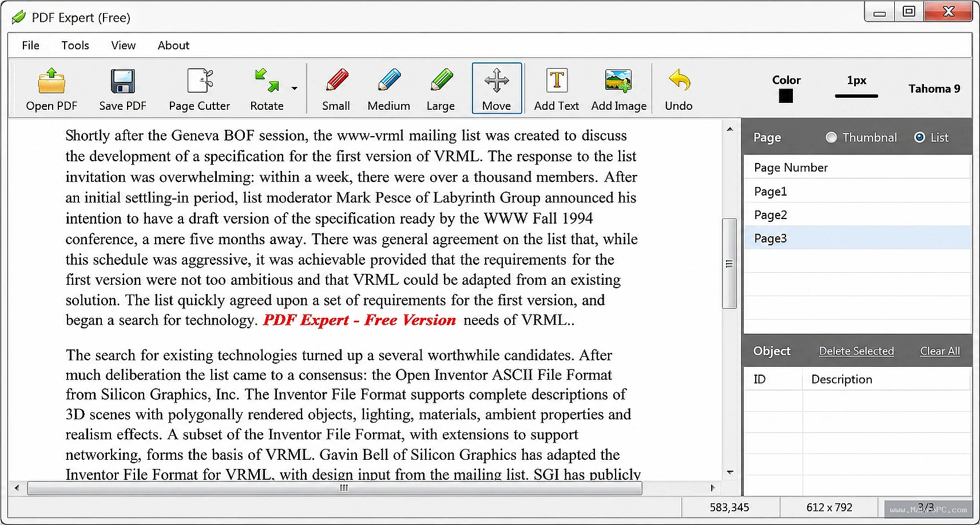Image resolution: width=980 pixels, height=525 pixels.
Task: Open the About menu
Action: point(173,45)
